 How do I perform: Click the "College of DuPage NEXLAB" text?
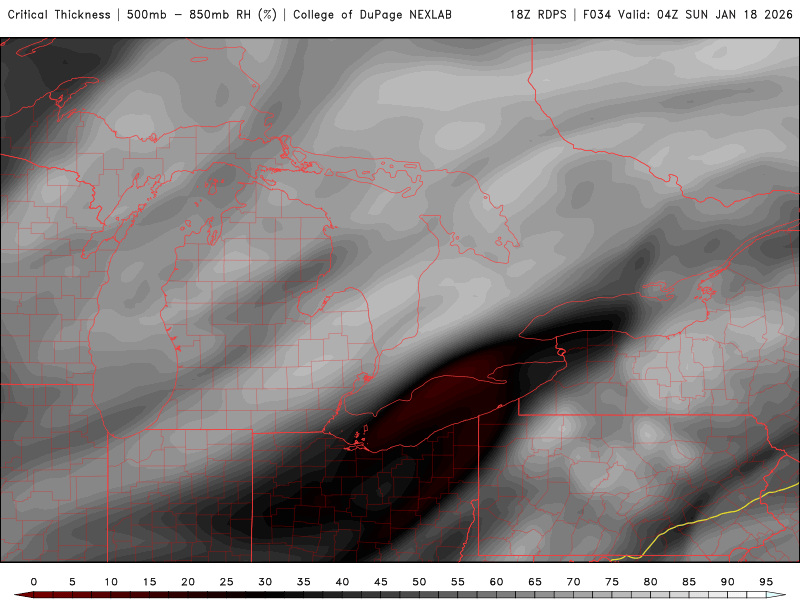(x=372, y=15)
